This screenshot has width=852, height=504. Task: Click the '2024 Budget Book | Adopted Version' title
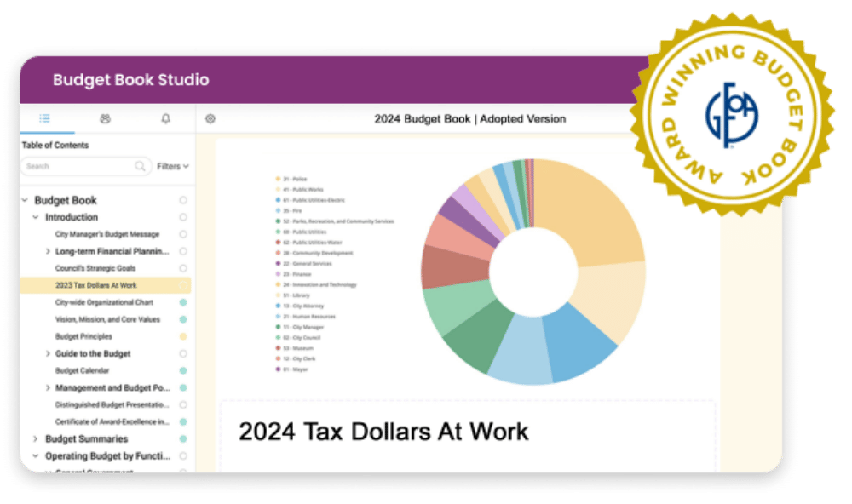coord(470,119)
